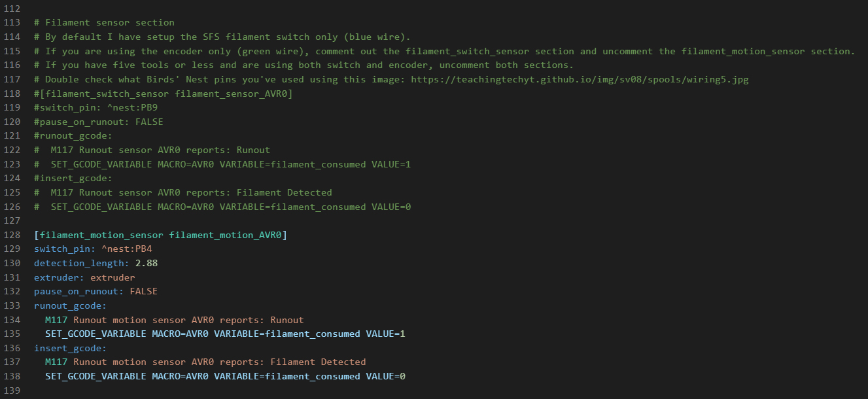Click the runout_gcode key on line 133
This screenshot has height=399, width=868.
(70, 305)
